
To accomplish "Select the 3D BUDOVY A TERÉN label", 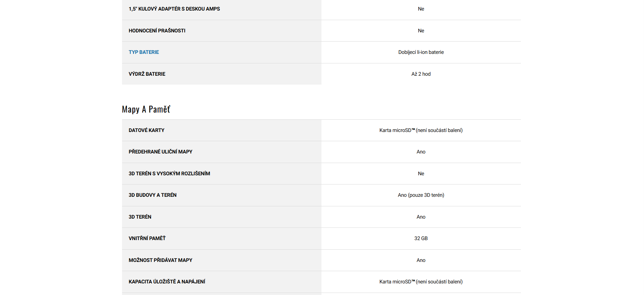I will click(x=152, y=195).
